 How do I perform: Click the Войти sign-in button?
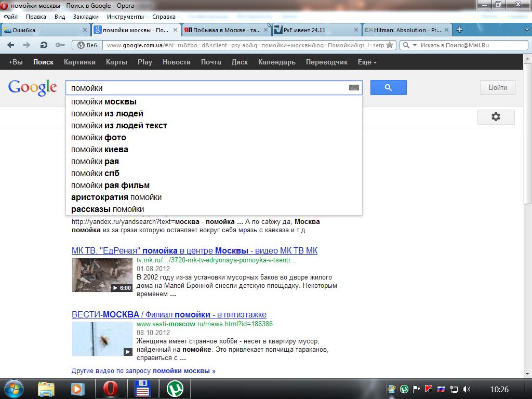click(498, 87)
